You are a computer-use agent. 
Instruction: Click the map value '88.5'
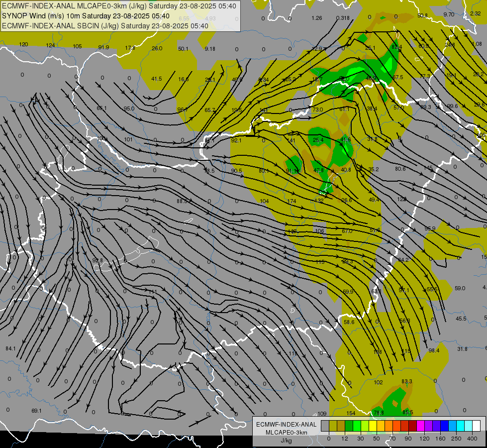point(182,201)
